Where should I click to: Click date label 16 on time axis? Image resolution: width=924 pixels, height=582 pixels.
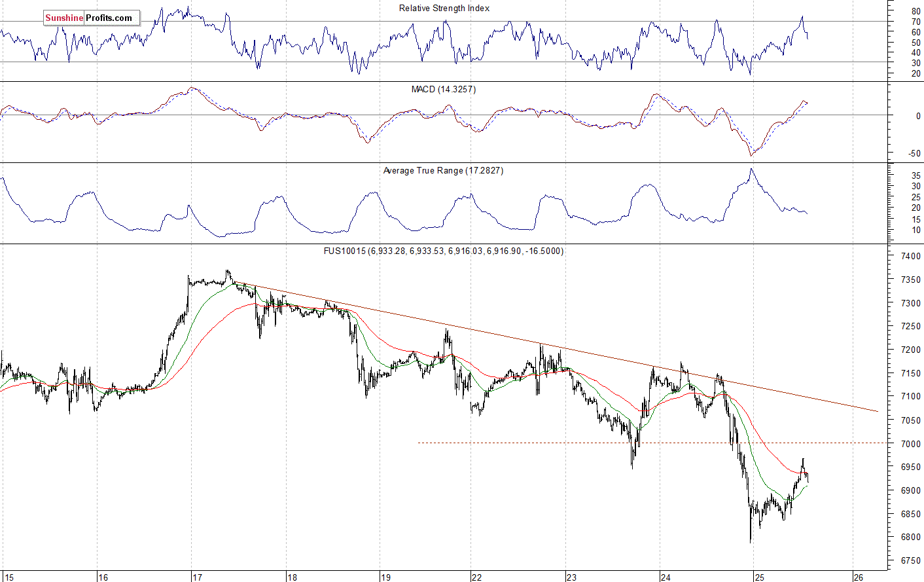pos(103,577)
